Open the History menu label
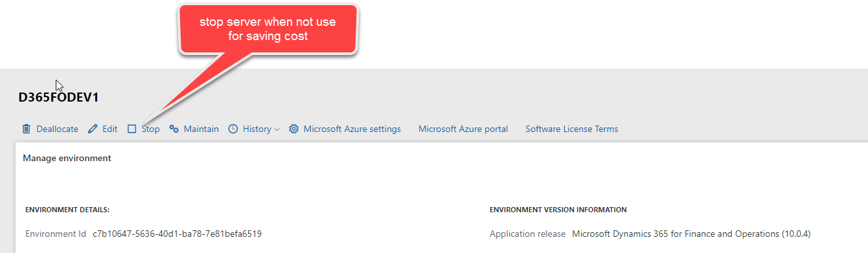This screenshot has width=868, height=253. tap(257, 129)
